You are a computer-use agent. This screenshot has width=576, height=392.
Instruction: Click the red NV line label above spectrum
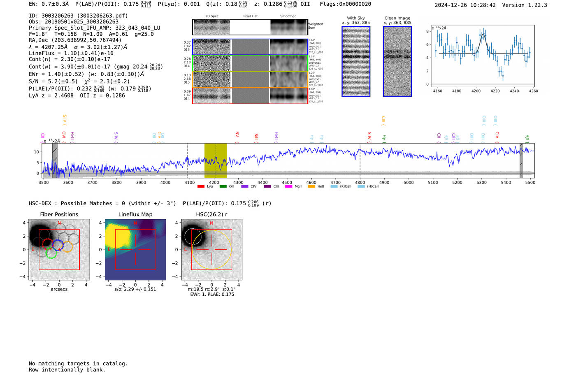tap(237, 135)
